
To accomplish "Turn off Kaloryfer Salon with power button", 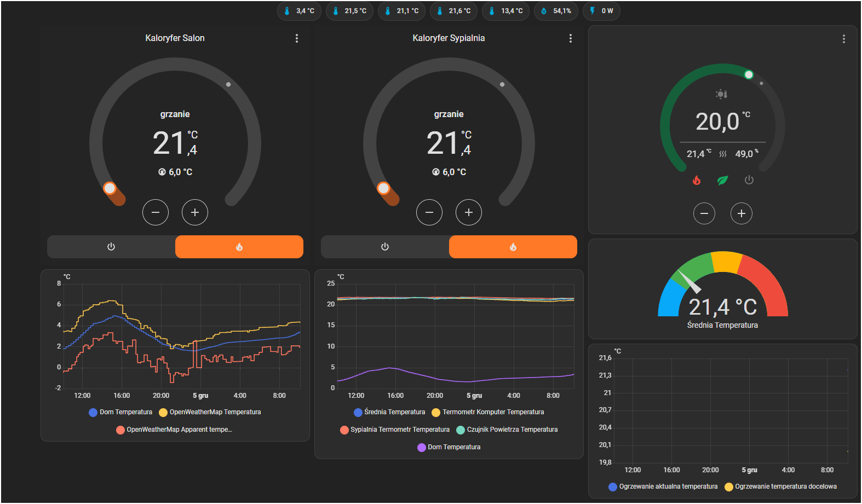I will tap(111, 247).
